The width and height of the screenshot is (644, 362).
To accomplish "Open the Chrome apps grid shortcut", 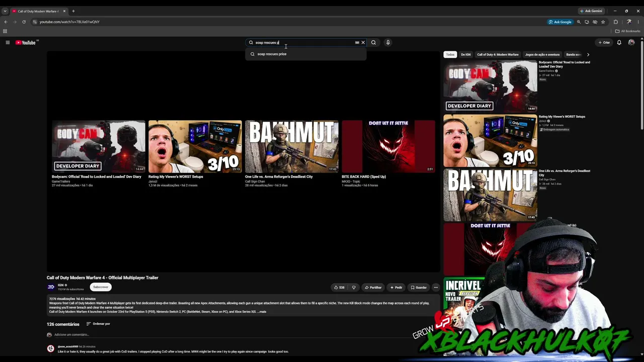I will (5, 31).
